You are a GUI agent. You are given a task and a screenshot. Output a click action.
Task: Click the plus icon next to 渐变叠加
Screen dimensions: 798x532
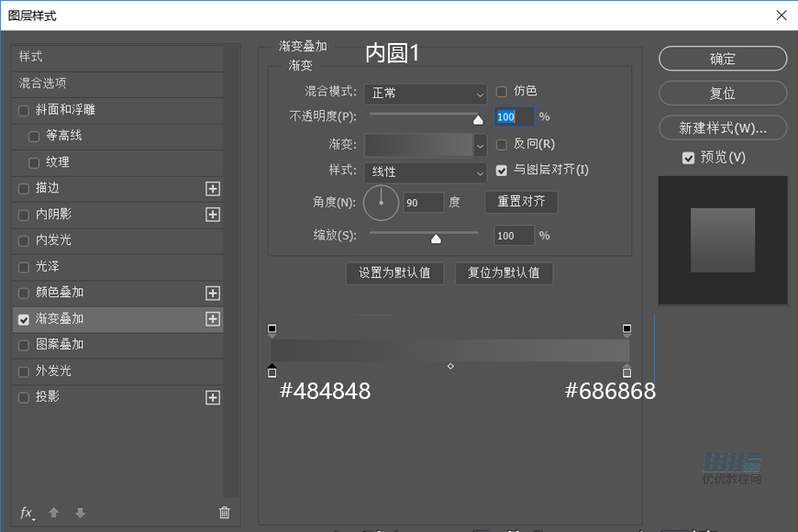(213, 319)
